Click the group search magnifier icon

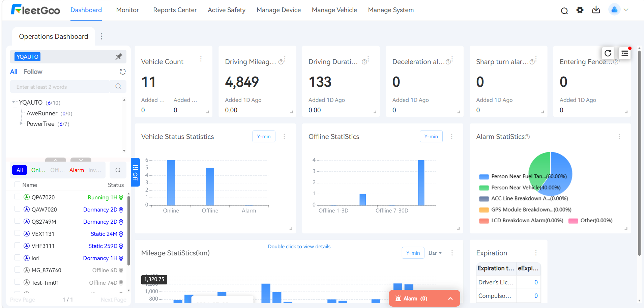(118, 86)
